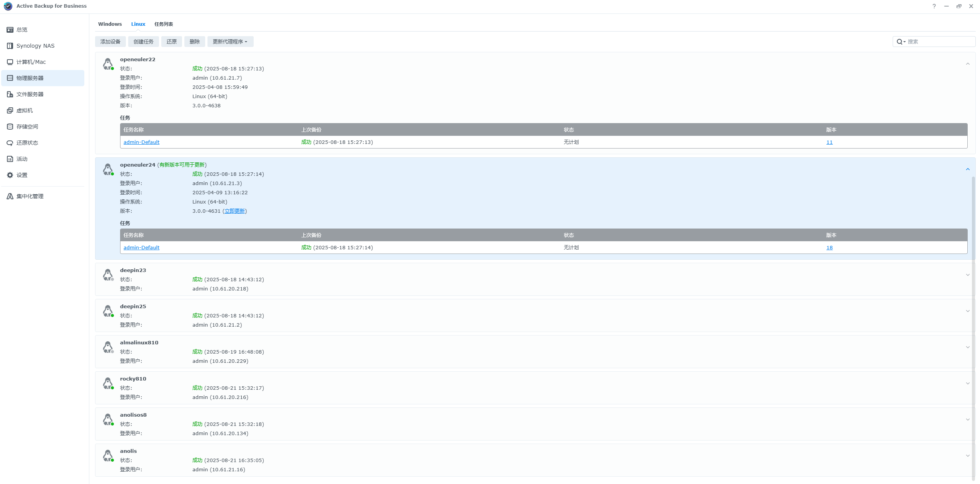Click the 创建任务 button
The width and height of the screenshot is (980, 484).
click(x=144, y=42)
